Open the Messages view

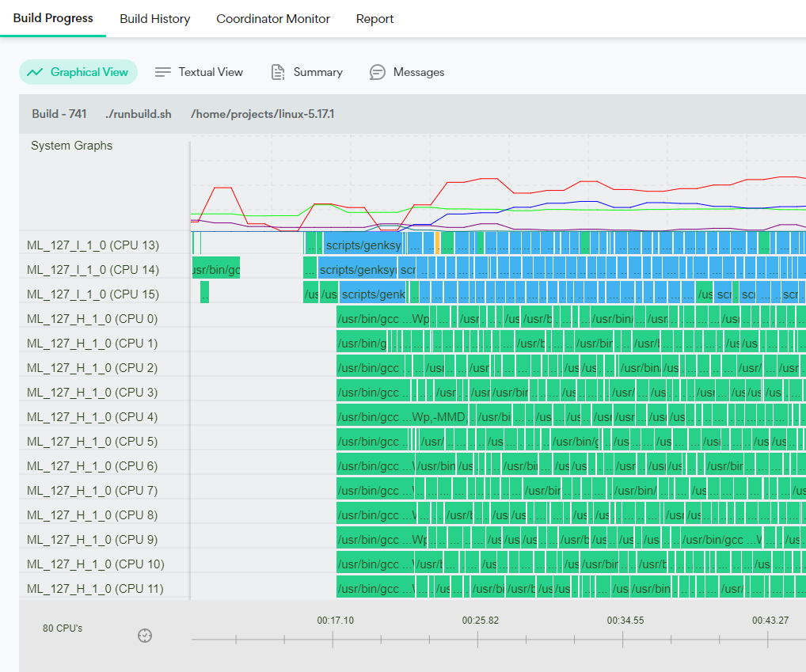(x=418, y=72)
